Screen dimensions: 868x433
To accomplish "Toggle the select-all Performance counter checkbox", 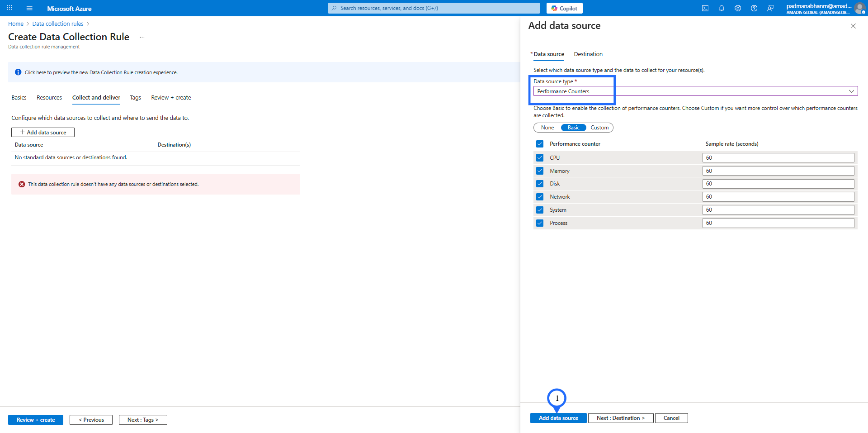I will 540,144.
